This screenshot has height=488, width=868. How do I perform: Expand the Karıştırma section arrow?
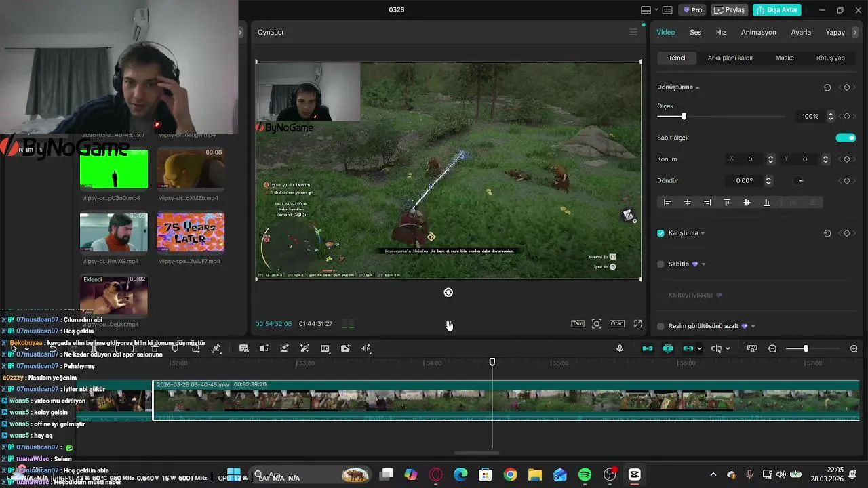[703, 233]
